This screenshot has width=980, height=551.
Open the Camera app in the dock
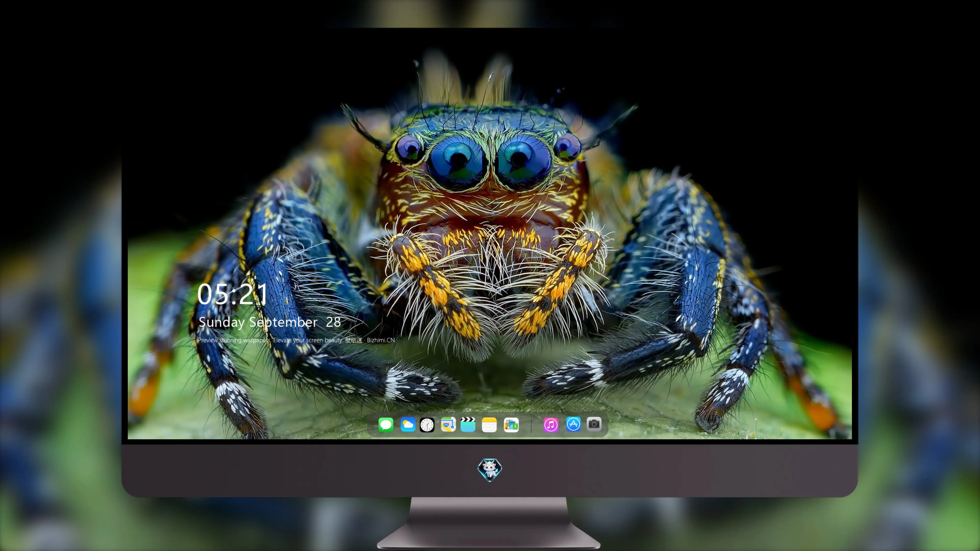(x=594, y=424)
